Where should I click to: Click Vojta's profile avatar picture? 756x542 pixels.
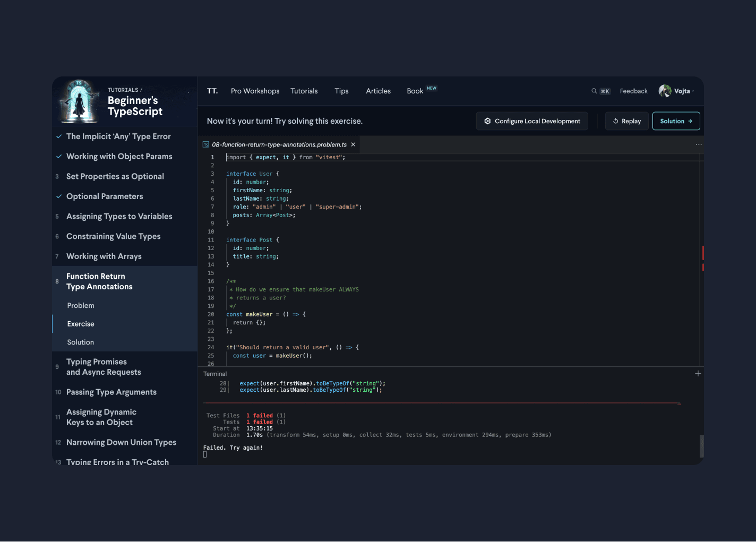point(665,91)
